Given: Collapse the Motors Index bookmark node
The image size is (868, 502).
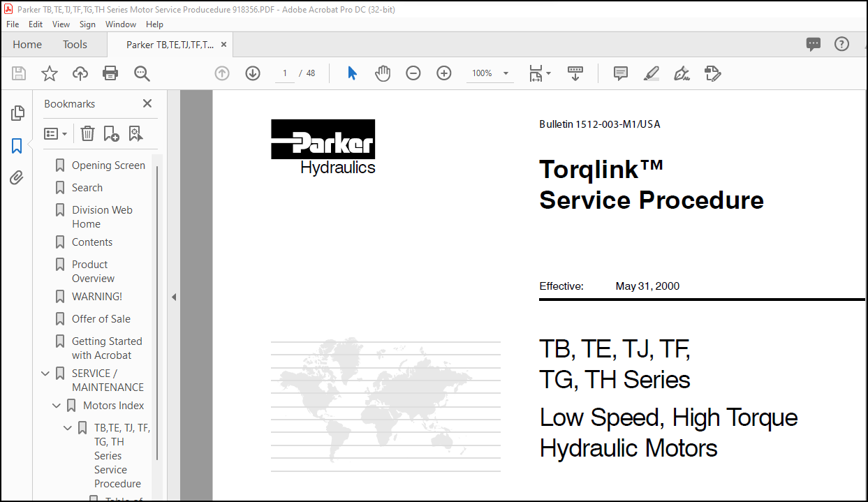Looking at the screenshot, I should [57, 406].
